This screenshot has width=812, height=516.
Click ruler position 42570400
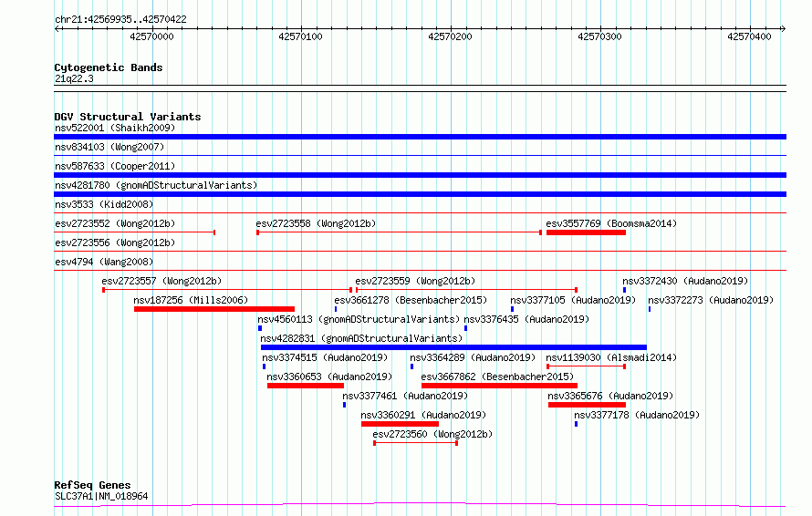point(749,36)
